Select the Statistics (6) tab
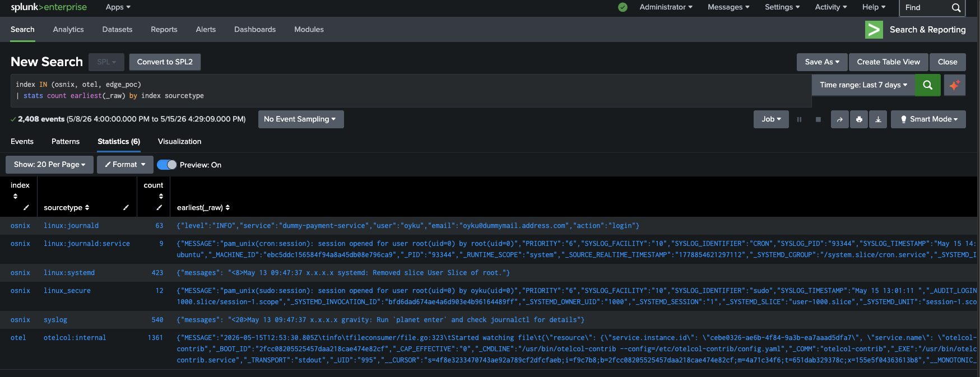The height and width of the screenshot is (377, 980). click(x=119, y=142)
